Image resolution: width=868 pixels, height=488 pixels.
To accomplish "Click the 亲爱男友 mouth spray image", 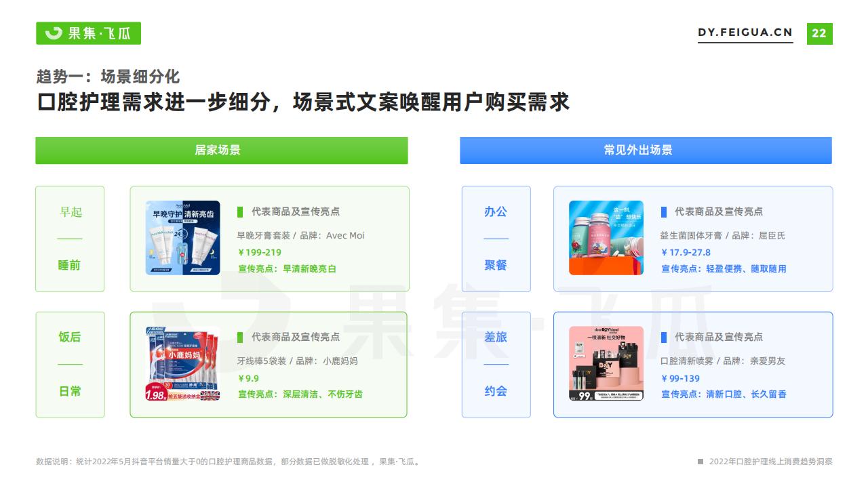I will (x=606, y=364).
